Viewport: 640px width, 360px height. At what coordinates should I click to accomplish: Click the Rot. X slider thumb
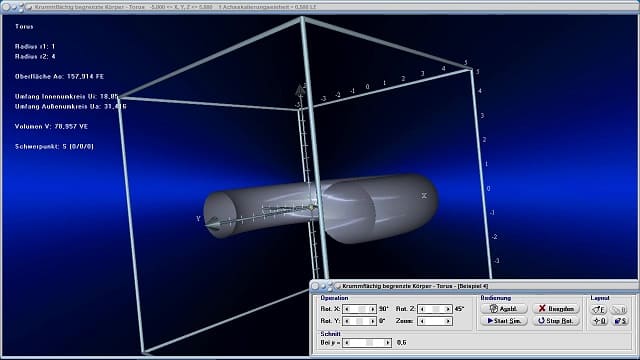pos(362,309)
